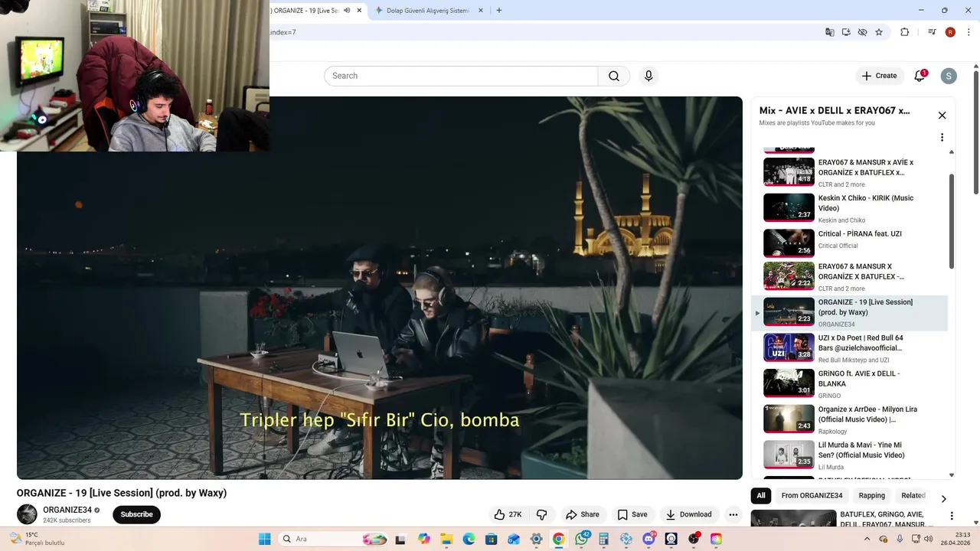Click the Create button
The width and height of the screenshot is (980, 551).
[879, 76]
